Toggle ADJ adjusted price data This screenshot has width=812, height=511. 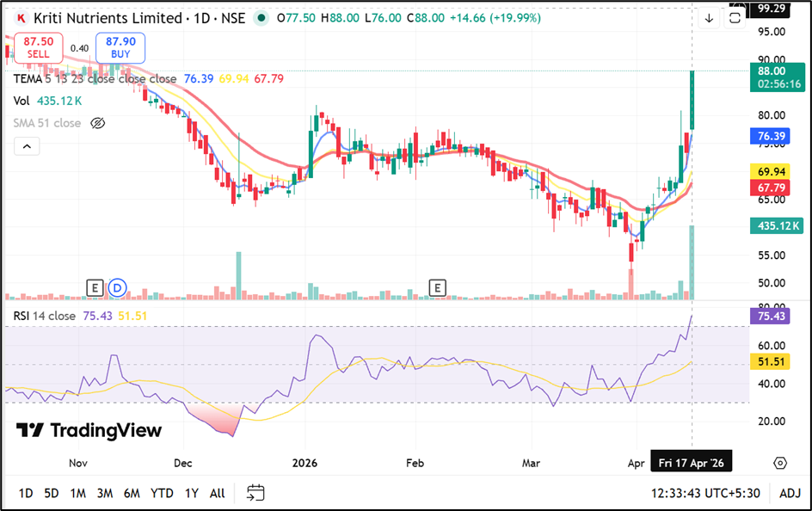tap(790, 493)
